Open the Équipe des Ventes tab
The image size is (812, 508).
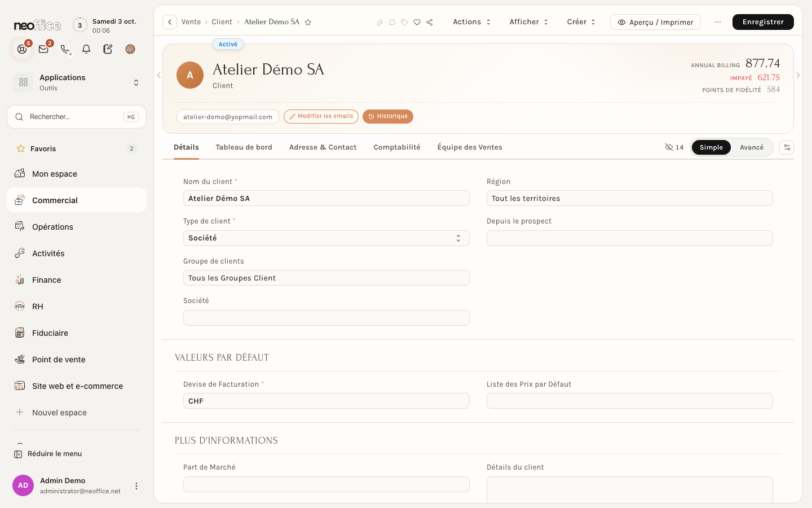470,147
